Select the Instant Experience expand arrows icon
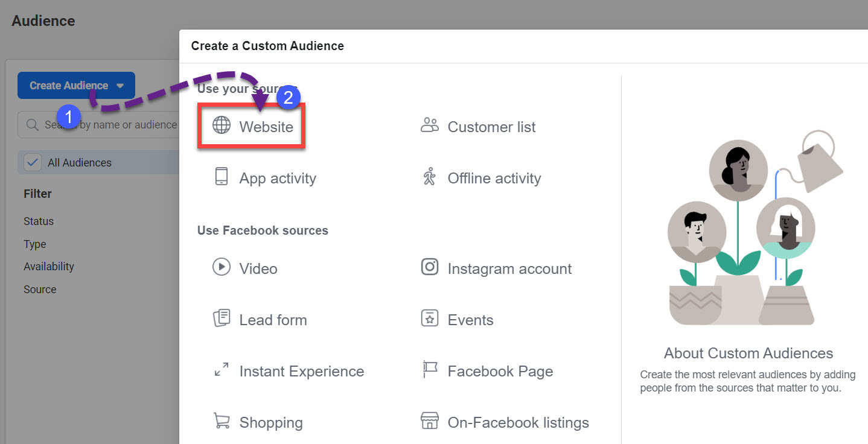Screen dimensions: 868x444 pos(222,370)
